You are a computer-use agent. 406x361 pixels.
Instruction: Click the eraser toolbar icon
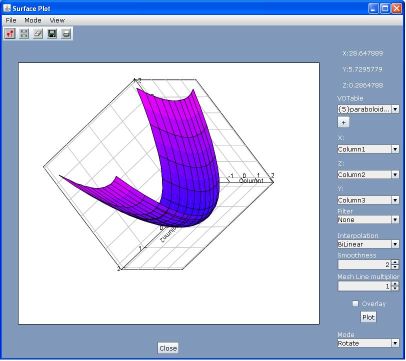tap(38, 34)
